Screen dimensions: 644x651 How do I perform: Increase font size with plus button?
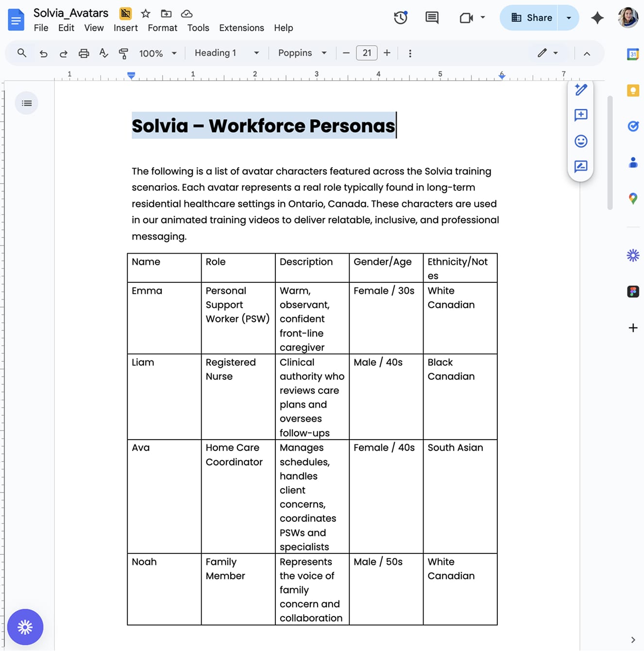(x=387, y=53)
